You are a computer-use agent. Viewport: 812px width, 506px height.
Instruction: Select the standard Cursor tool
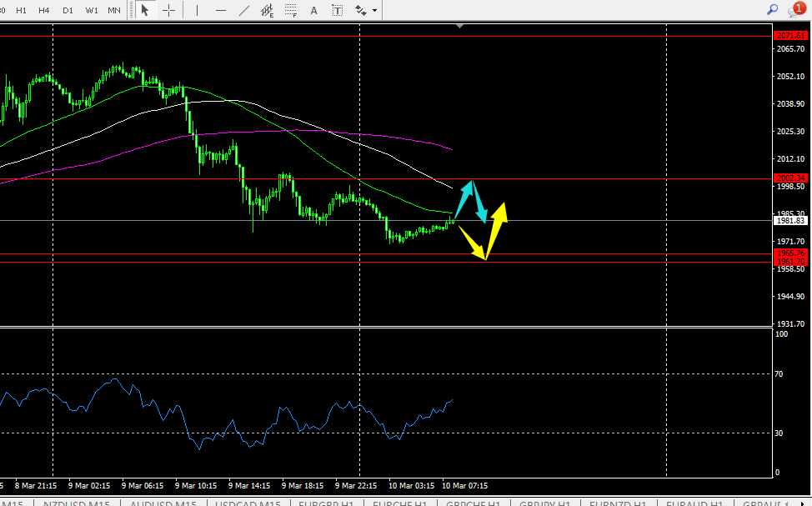coord(145,10)
